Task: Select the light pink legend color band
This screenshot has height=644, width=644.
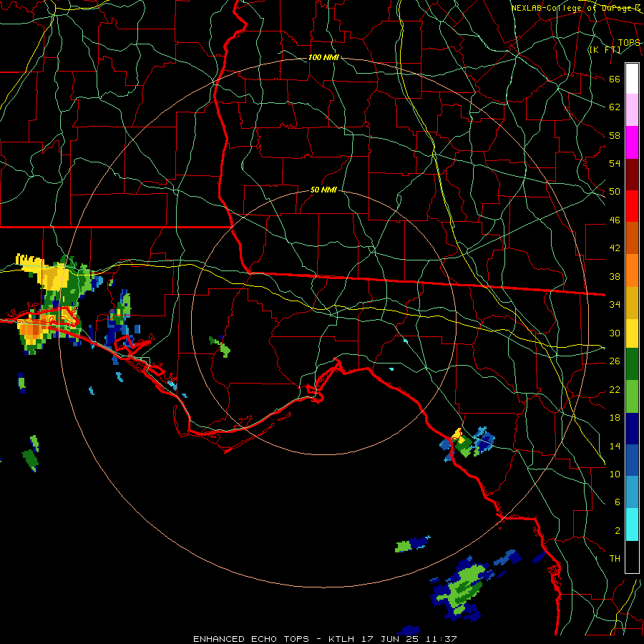Action: (632, 110)
